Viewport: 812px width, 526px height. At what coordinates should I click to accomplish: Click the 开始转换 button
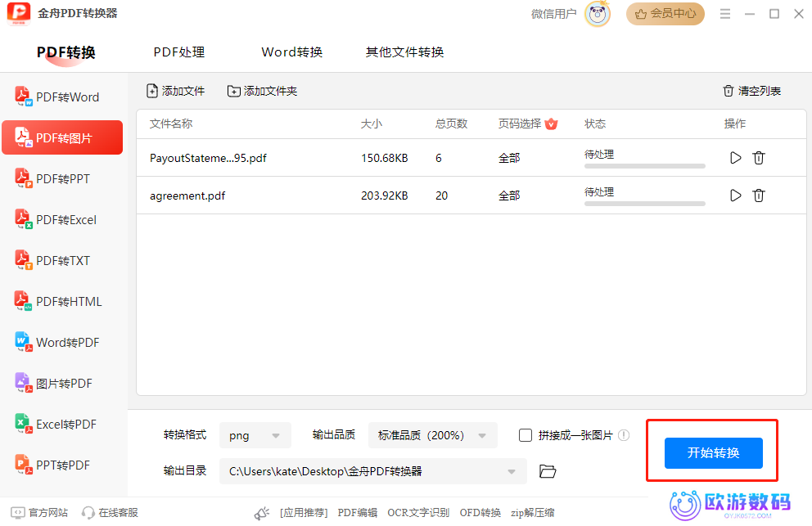714,453
